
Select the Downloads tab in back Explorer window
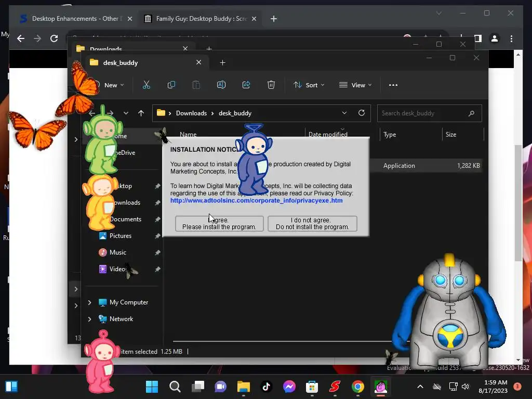pos(132,48)
